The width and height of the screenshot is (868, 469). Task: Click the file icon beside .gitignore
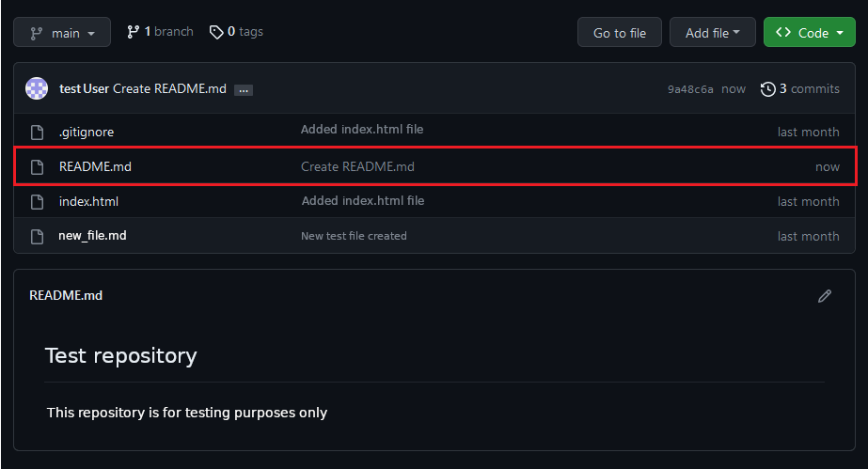click(38, 132)
